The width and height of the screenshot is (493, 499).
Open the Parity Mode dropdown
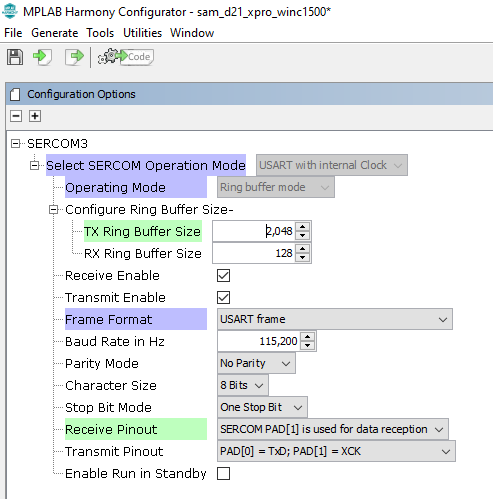(256, 363)
